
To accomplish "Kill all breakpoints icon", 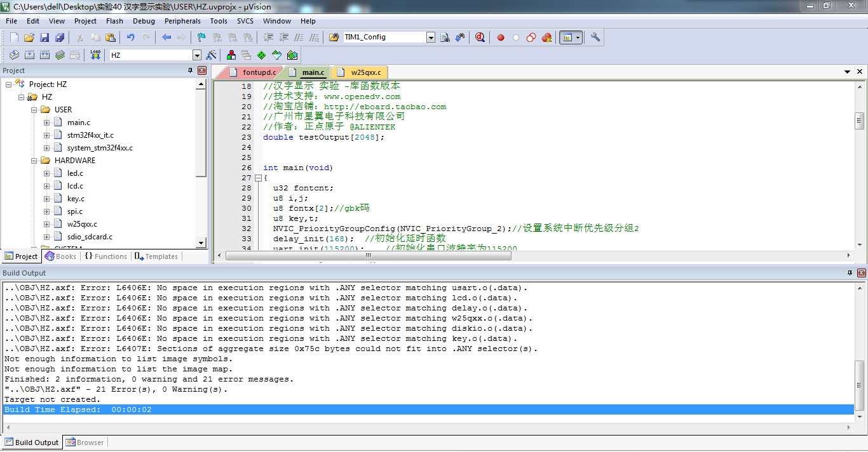I will tap(546, 37).
